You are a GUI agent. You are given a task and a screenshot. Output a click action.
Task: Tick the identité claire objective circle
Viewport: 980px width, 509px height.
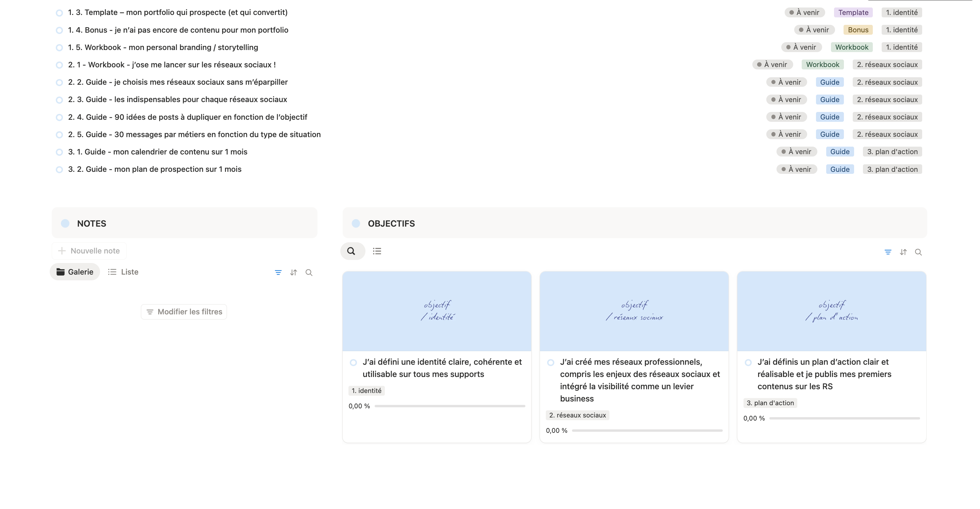pyautogui.click(x=353, y=362)
